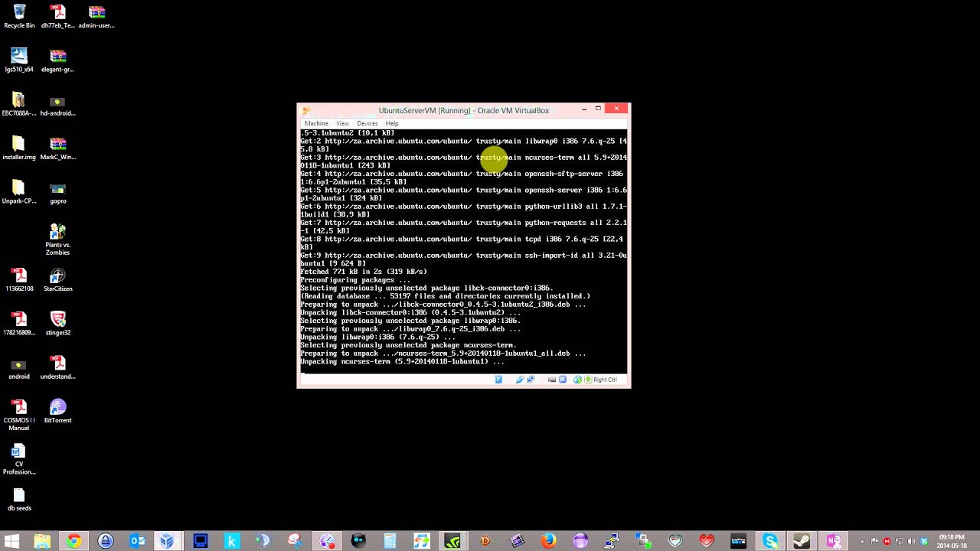Select the StarCitizen desktop shortcut
This screenshot has width=980, height=551.
coord(57,280)
